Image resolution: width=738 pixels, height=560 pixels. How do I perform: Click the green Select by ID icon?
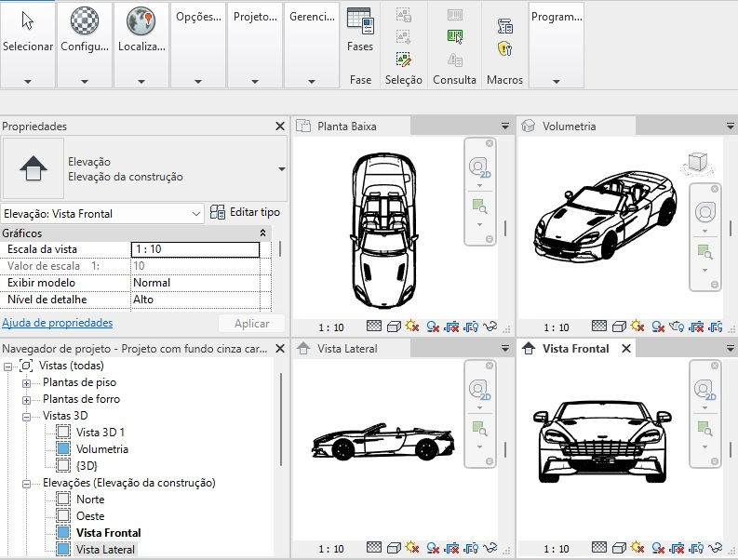[455, 36]
